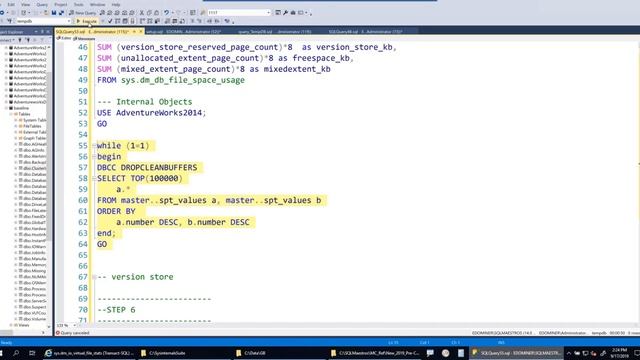This screenshot has width=640, height=360.
Task: Open the Project menu
Action: click(x=60, y=4)
